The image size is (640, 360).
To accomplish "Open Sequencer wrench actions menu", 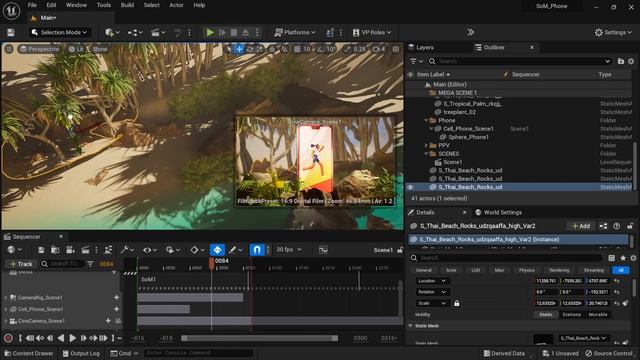I will click(127, 249).
